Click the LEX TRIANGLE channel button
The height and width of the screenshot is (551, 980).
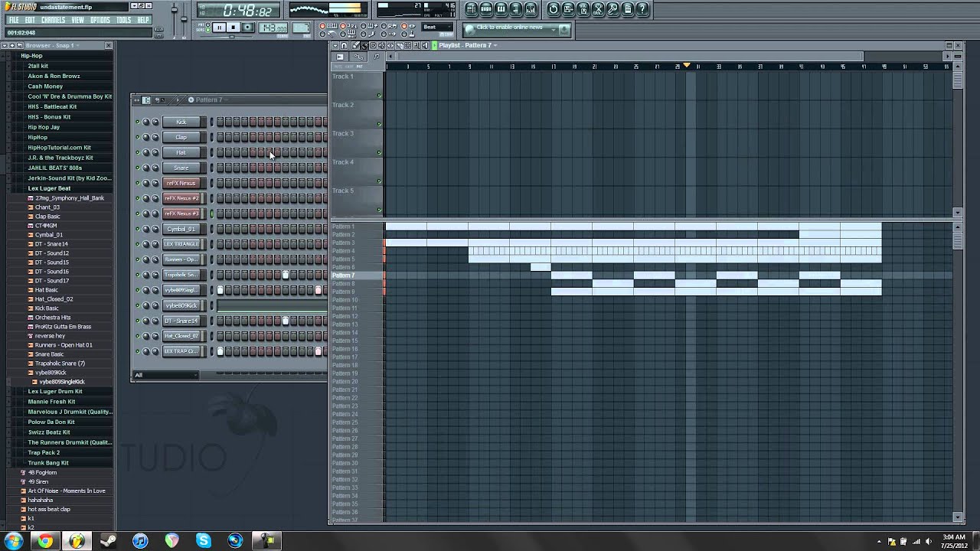[181, 244]
